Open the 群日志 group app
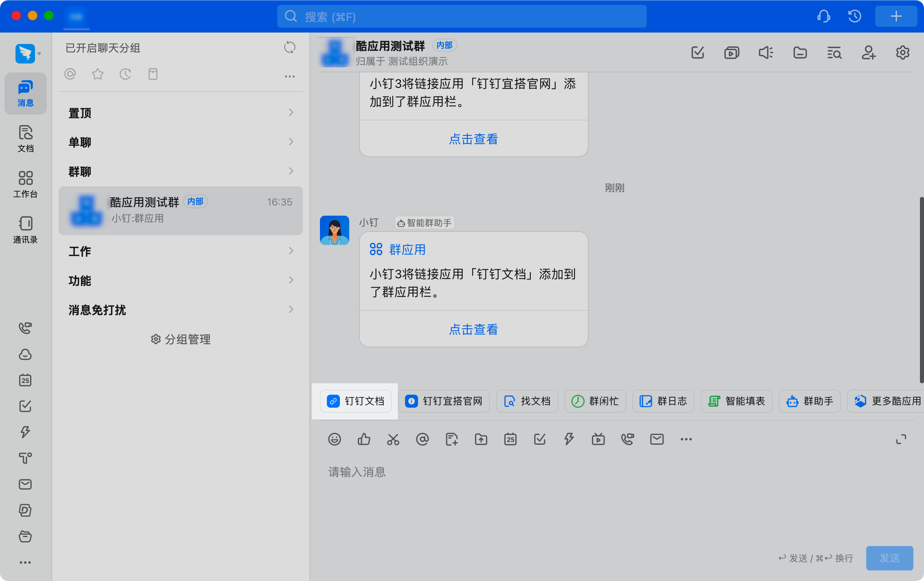This screenshot has width=924, height=581. (663, 401)
